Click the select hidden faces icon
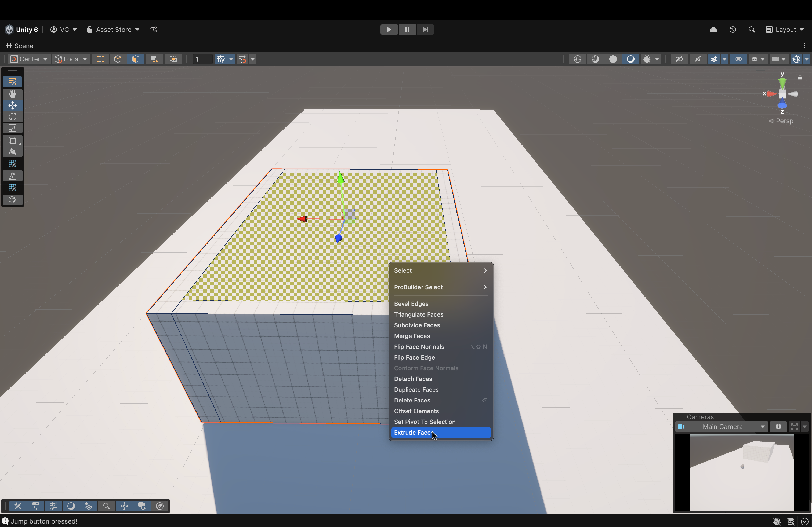This screenshot has width=812, height=527. pos(155,59)
